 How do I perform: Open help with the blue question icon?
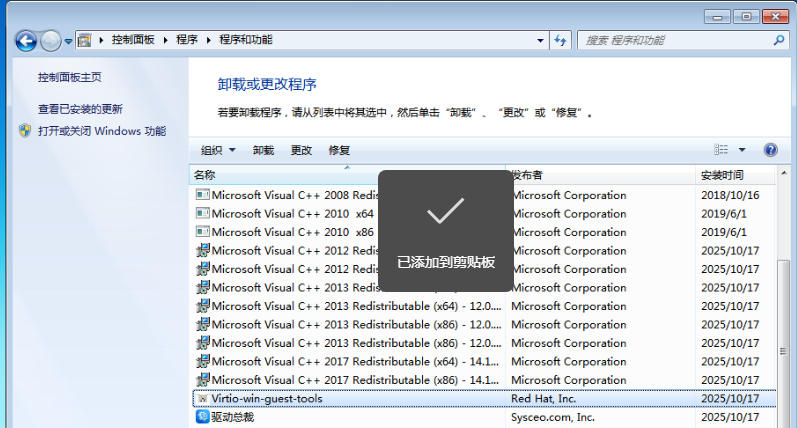pos(771,149)
